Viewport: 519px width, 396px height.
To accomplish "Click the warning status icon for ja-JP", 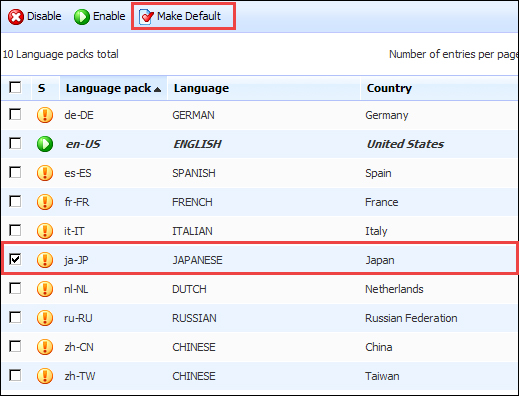I will [x=45, y=260].
